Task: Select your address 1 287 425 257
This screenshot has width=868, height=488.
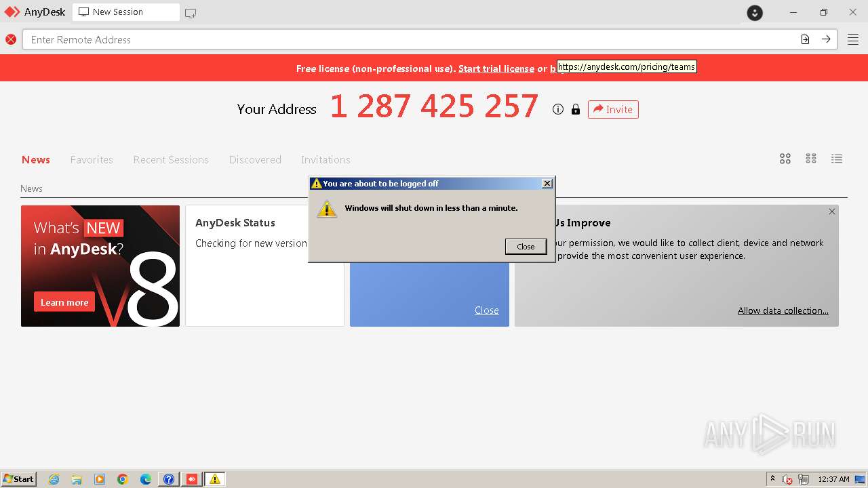Action: click(x=434, y=106)
